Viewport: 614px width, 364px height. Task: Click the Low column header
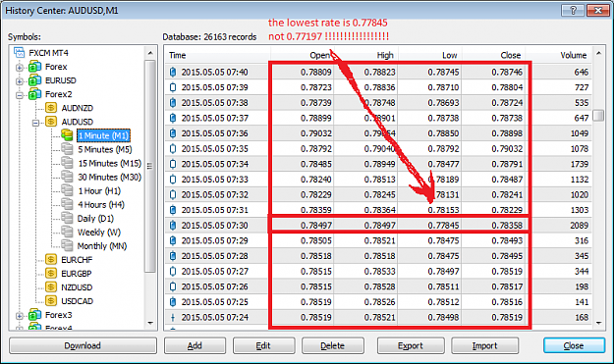pyautogui.click(x=429, y=55)
